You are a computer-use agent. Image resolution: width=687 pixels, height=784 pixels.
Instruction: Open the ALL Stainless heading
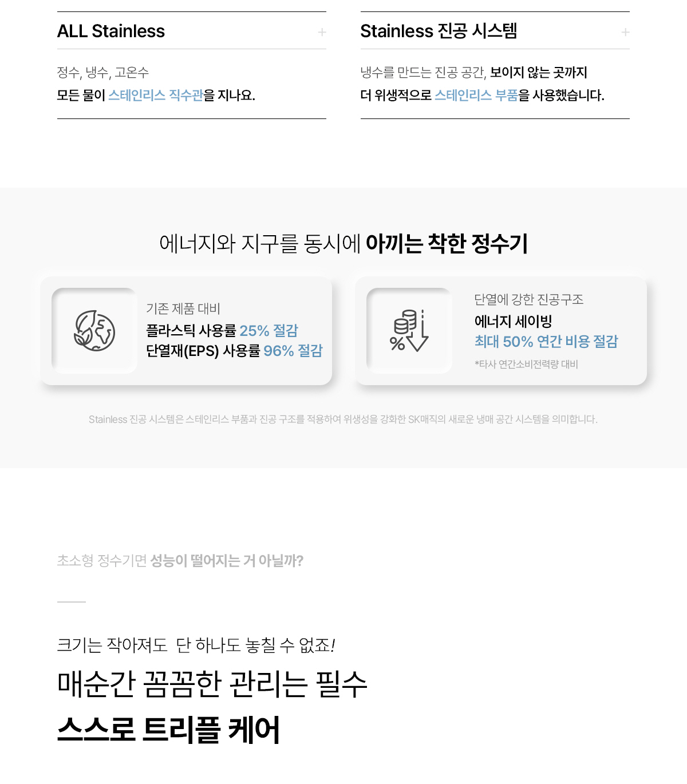(111, 31)
